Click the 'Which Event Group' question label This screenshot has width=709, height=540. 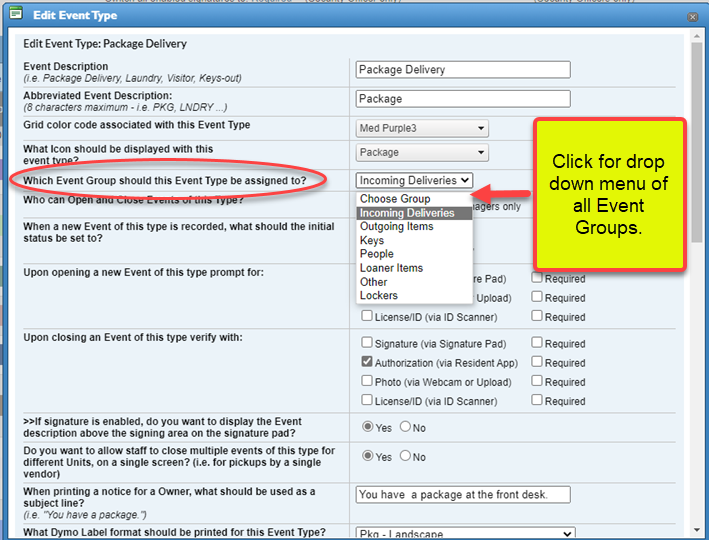click(165, 180)
